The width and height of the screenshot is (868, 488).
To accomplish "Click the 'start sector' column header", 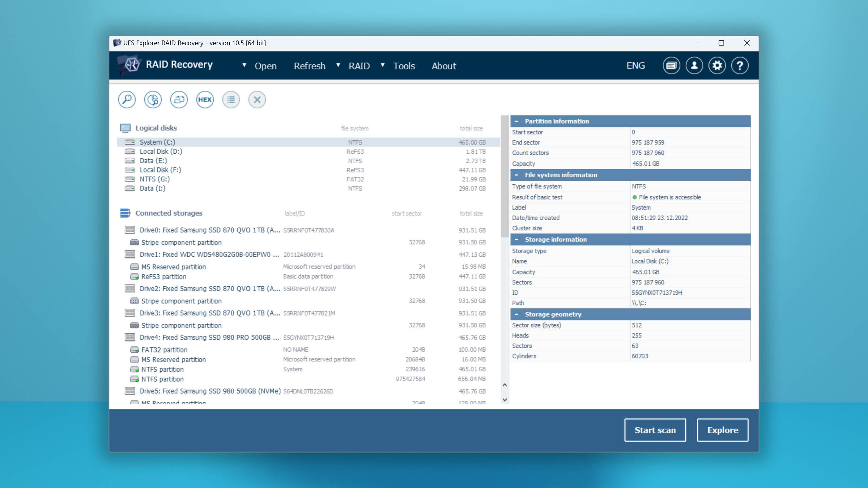I will pos(407,213).
